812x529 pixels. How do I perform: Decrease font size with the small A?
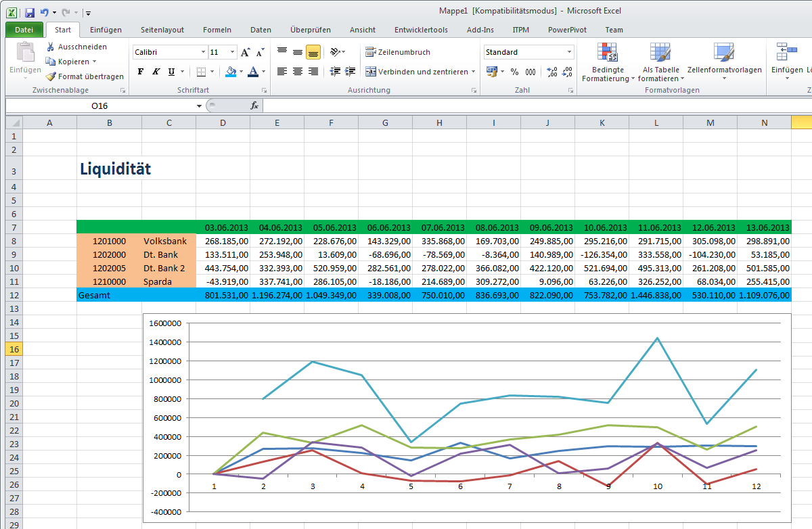coord(260,52)
